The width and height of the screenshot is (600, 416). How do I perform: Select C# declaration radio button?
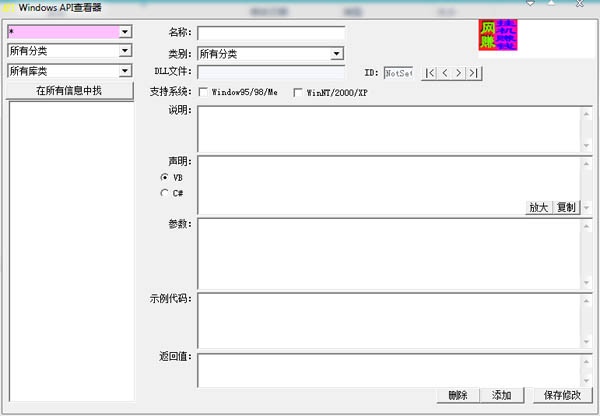[x=165, y=193]
